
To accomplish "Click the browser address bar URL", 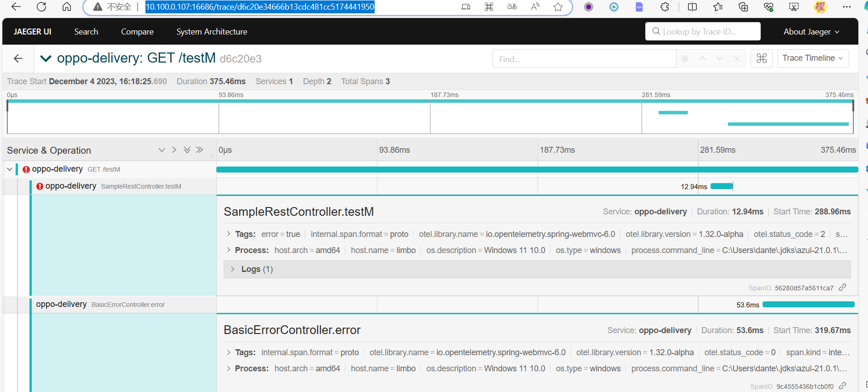I will (x=260, y=7).
